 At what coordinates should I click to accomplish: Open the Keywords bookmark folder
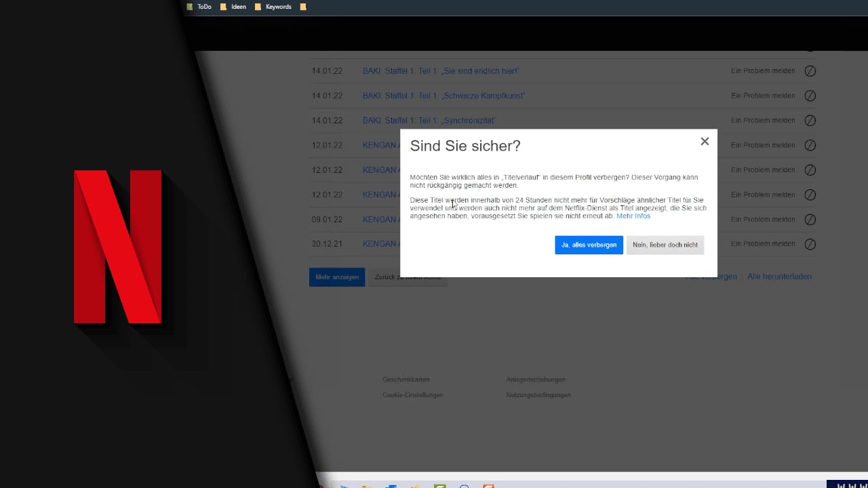tap(273, 7)
